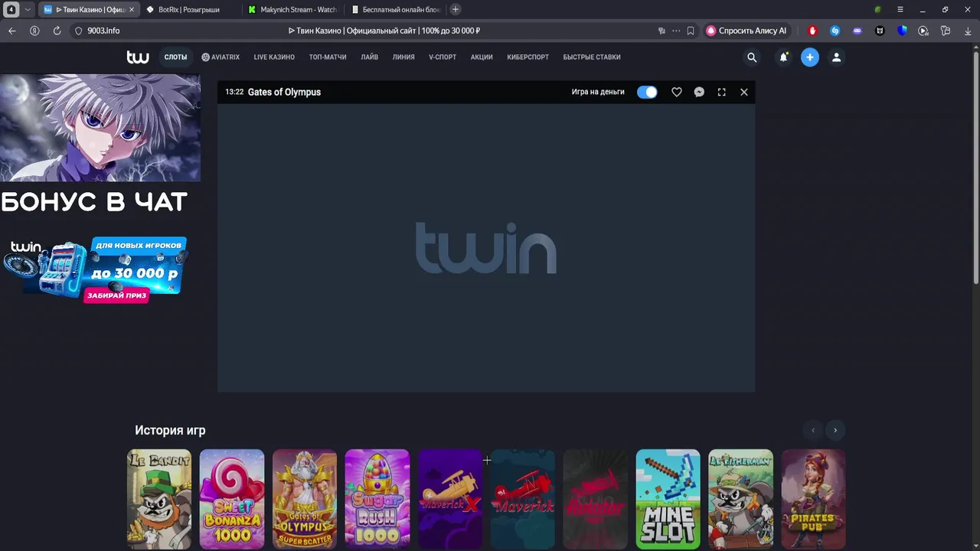This screenshot has width=980, height=551.
Task: Open the АКЦИИ promotions page
Action: pos(482,57)
